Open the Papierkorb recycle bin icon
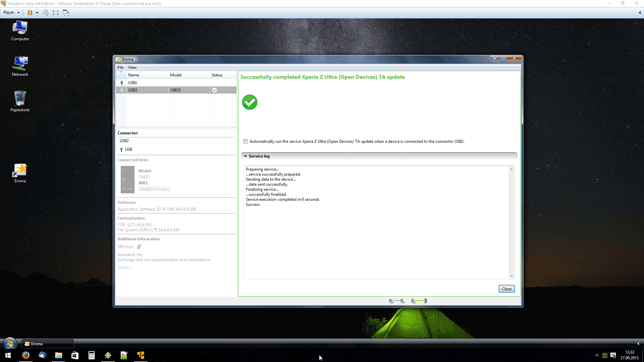This screenshot has height=362, width=644. pos(20,101)
